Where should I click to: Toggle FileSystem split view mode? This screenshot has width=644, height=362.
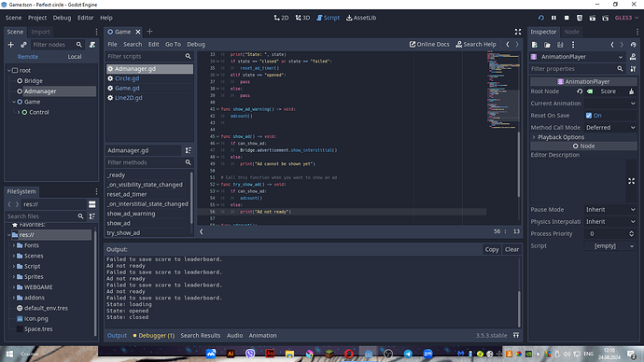[x=92, y=204]
